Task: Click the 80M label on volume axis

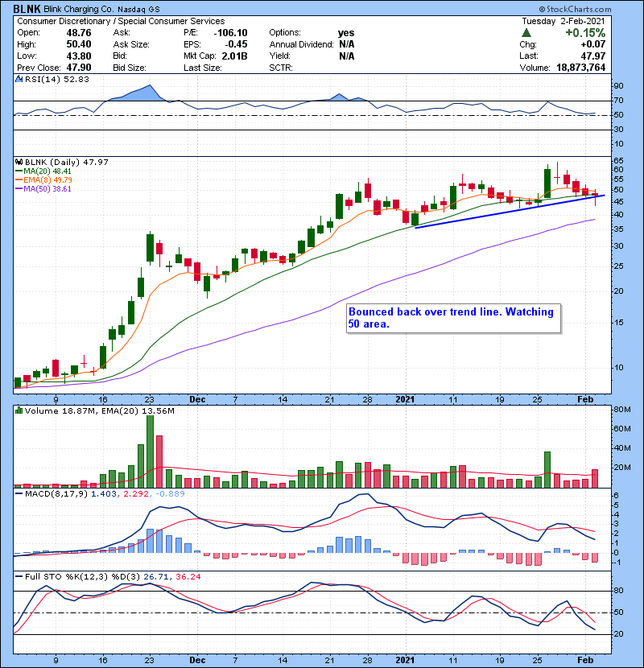Action: [621, 410]
